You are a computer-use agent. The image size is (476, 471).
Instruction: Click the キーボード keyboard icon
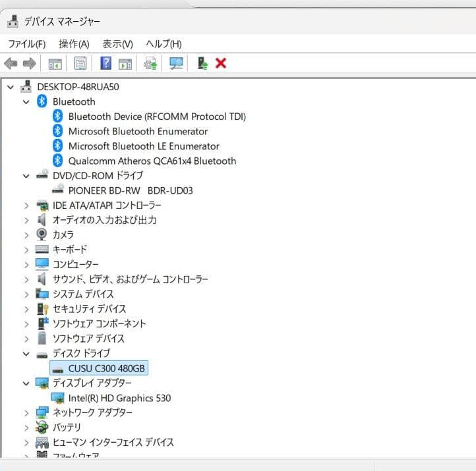42,249
